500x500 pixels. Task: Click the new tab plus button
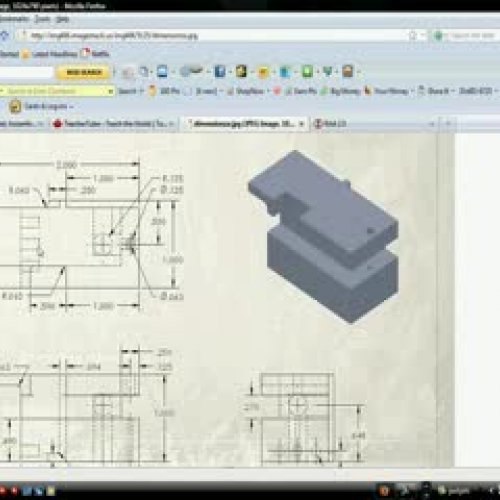point(448,124)
